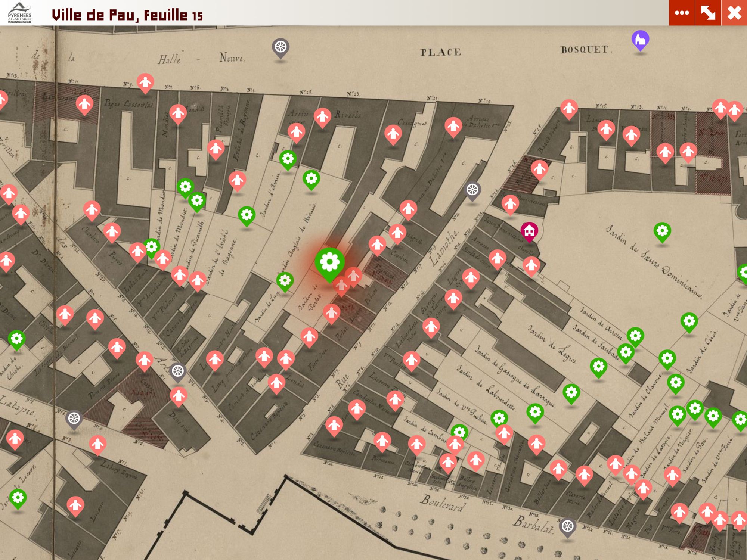This screenshot has width=747, height=560.
Task: Click the gray wheel marker near Latapie street
Action: click(74, 419)
